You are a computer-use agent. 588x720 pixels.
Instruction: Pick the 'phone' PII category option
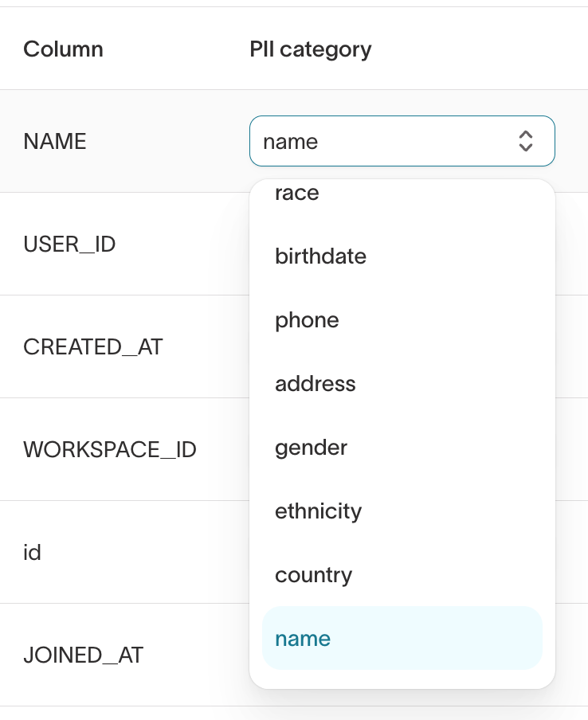click(x=307, y=320)
